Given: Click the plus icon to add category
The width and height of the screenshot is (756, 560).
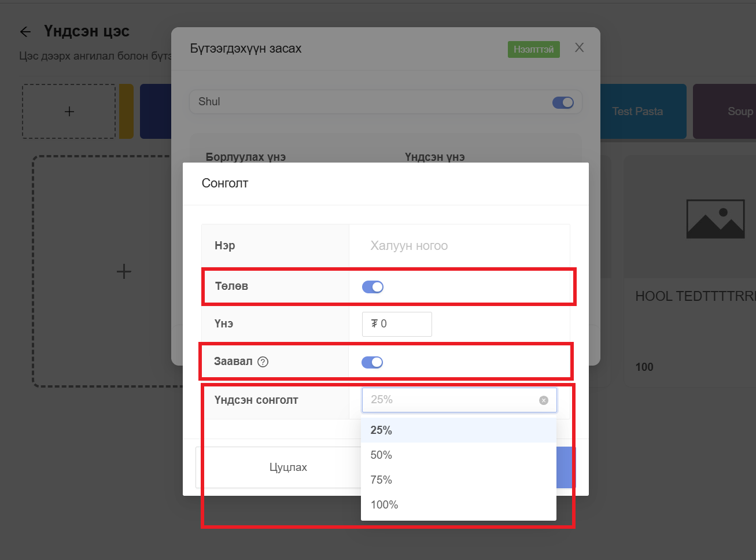Looking at the screenshot, I should point(69,112).
